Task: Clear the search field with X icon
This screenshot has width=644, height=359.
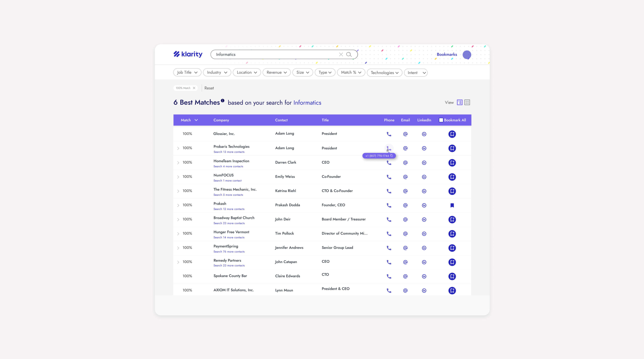Action: (341, 55)
